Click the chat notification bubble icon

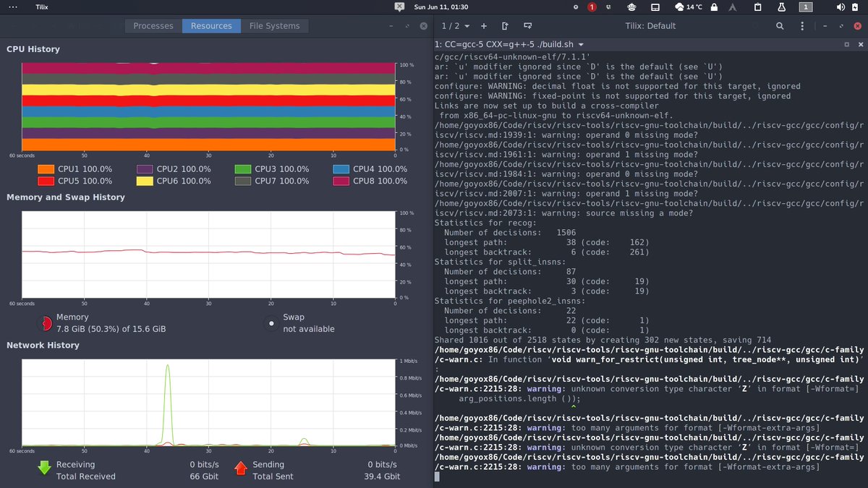[x=399, y=7]
